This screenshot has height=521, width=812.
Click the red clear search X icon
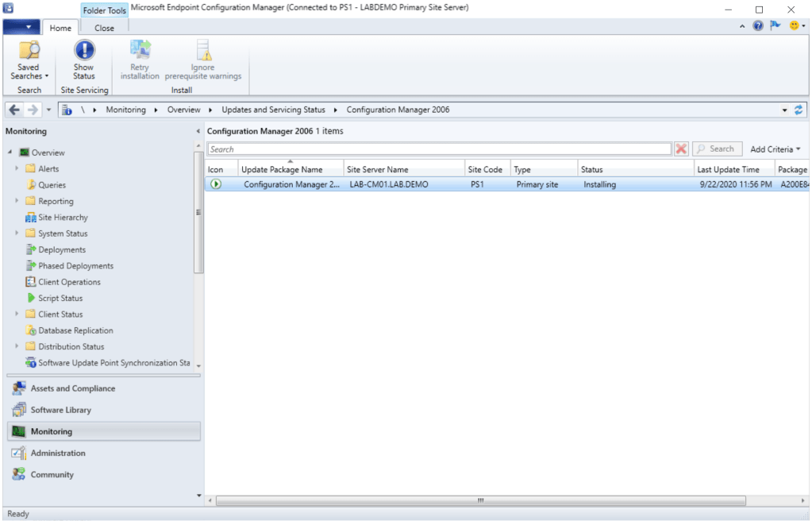tap(681, 149)
